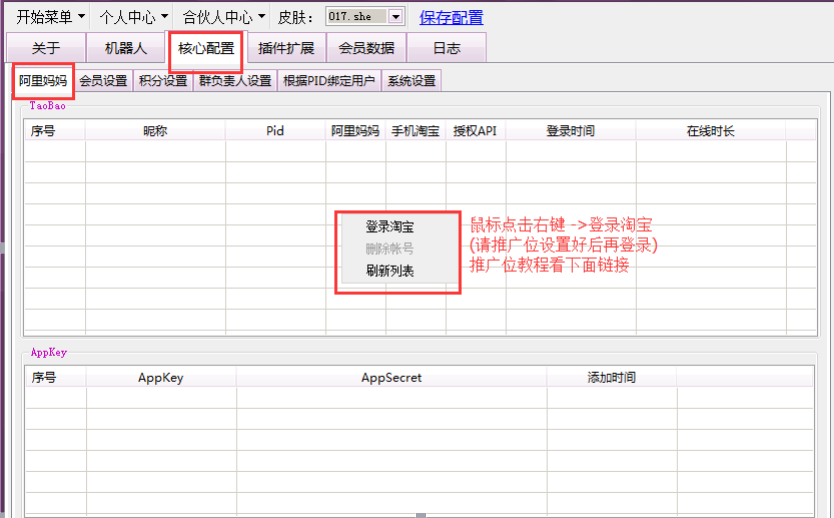Screen dimensions: 834x518
Task: Choose 刷新列表 from the context menu
Action: pos(389,271)
